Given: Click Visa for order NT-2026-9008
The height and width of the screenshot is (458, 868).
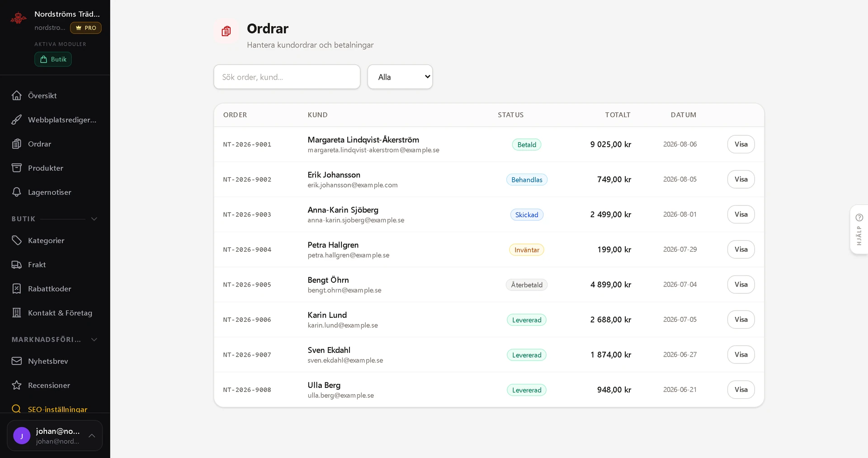Looking at the screenshot, I should pos(741,390).
